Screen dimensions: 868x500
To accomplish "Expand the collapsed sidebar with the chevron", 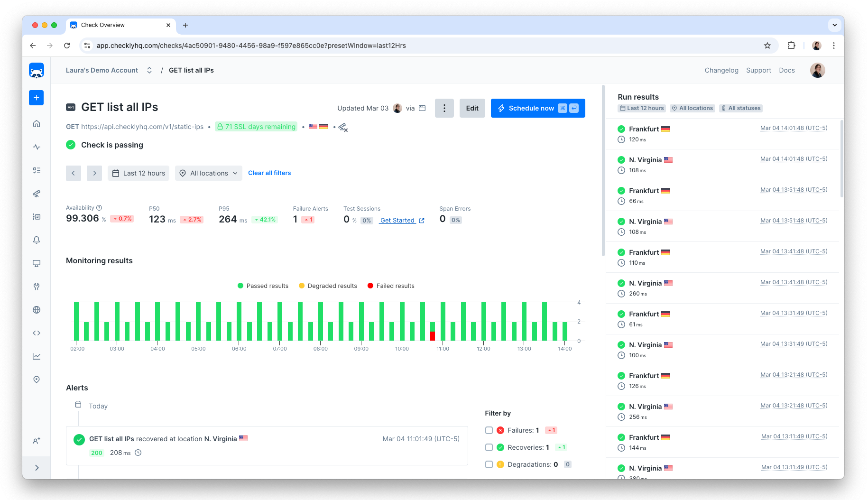I will pos(37,467).
